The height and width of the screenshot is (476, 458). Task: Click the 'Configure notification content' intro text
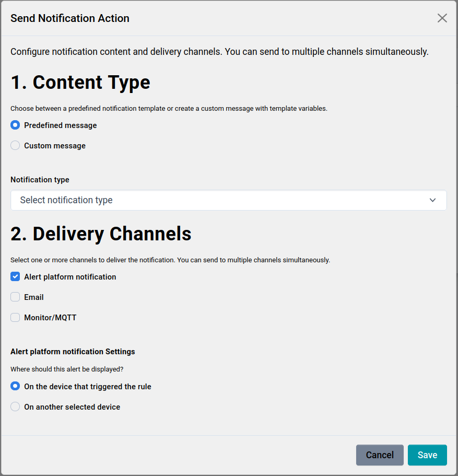219,52
